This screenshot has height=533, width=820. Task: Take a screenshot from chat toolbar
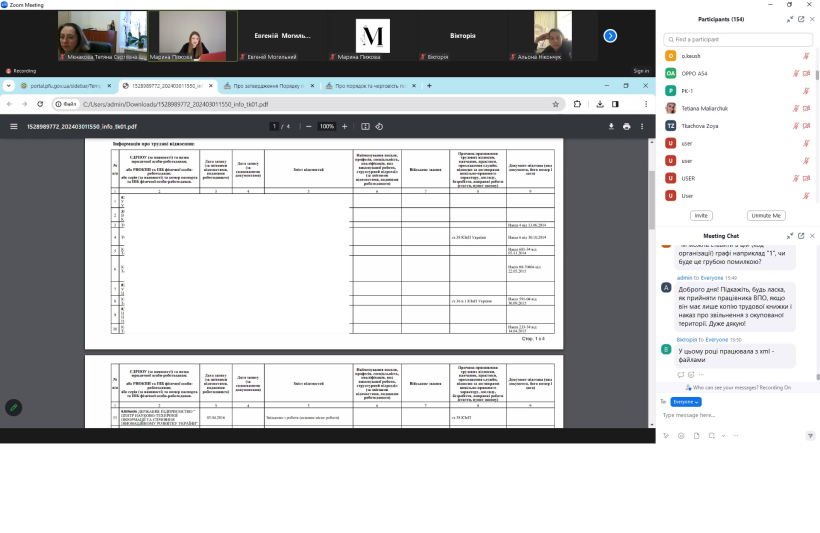712,436
